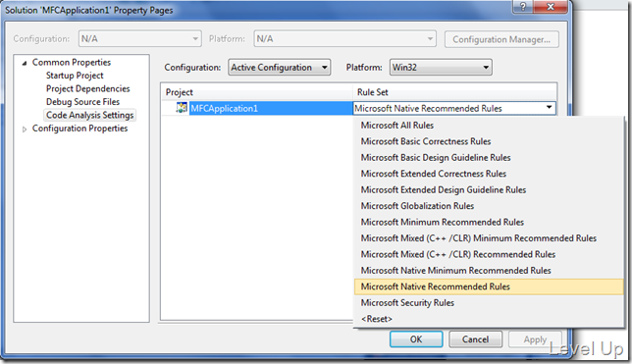Select Debug Source Files tree item
The height and width of the screenshot is (364, 632).
82,102
